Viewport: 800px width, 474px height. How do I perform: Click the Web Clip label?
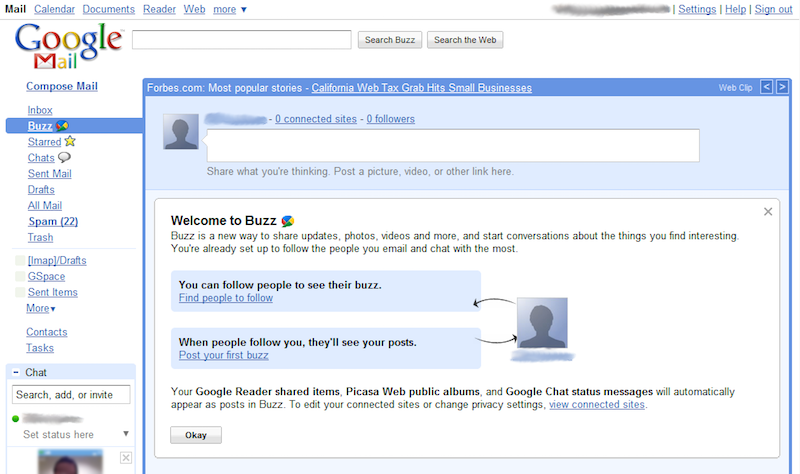tap(735, 88)
